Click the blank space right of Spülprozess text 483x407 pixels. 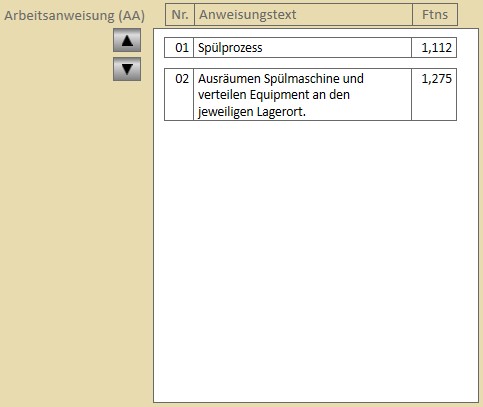tap(337, 48)
